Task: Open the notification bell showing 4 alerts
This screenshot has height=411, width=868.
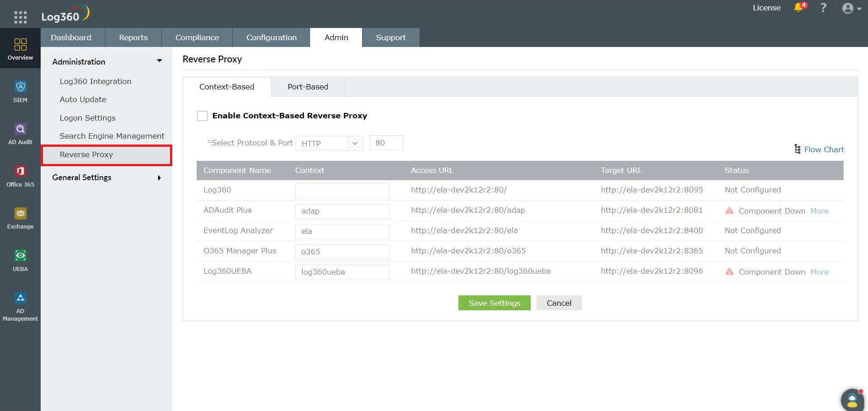Action: point(798,8)
